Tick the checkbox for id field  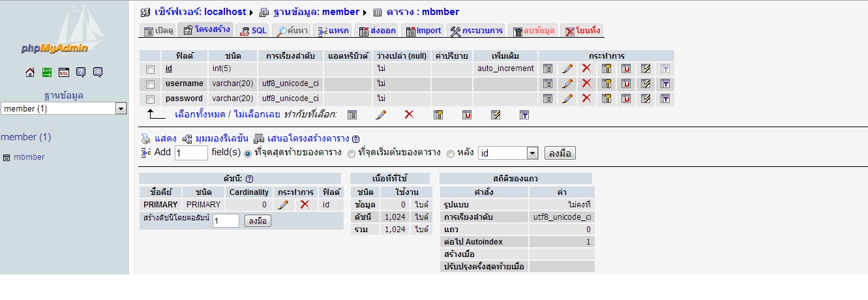(x=151, y=68)
